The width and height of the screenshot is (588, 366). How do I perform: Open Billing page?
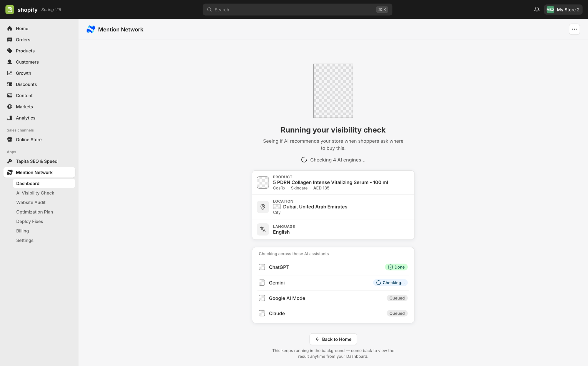pos(44,231)
